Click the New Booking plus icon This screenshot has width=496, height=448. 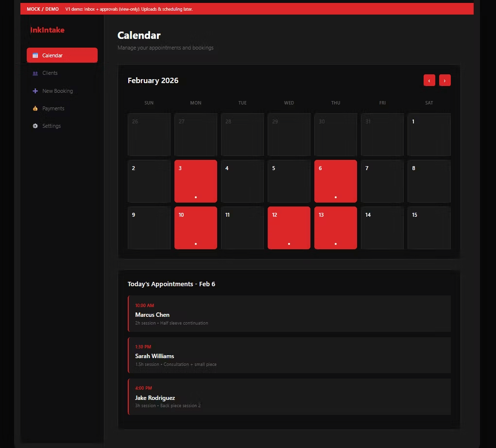tap(35, 91)
